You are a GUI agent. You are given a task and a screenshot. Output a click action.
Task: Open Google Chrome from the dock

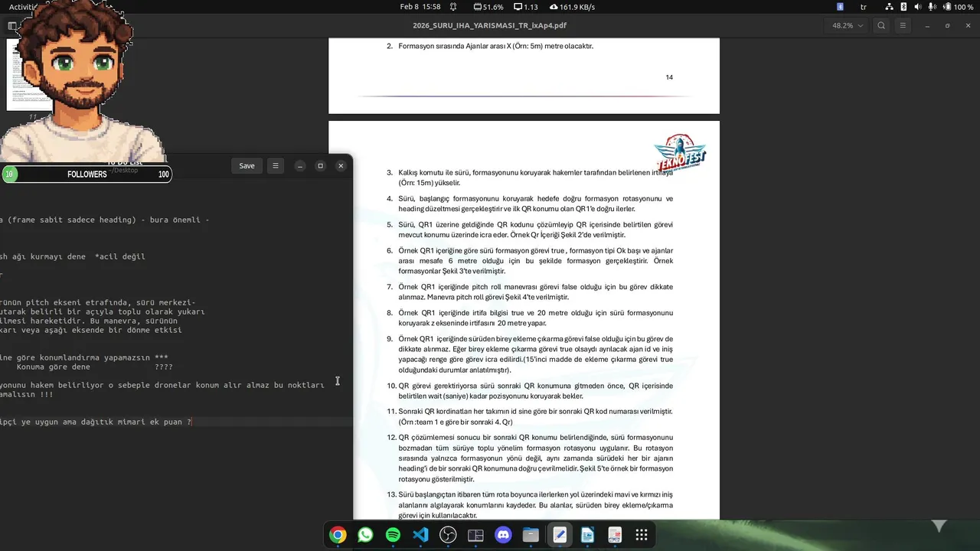click(338, 535)
